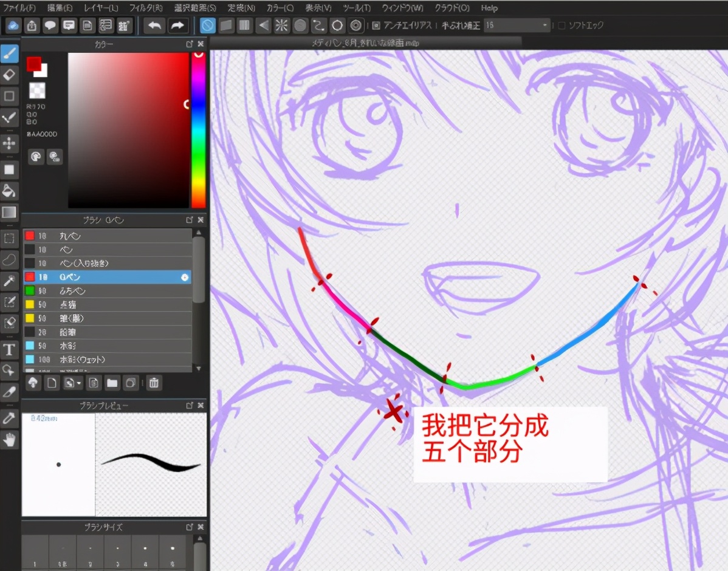Open the stabilizer correction value dropdown

(x=517, y=26)
